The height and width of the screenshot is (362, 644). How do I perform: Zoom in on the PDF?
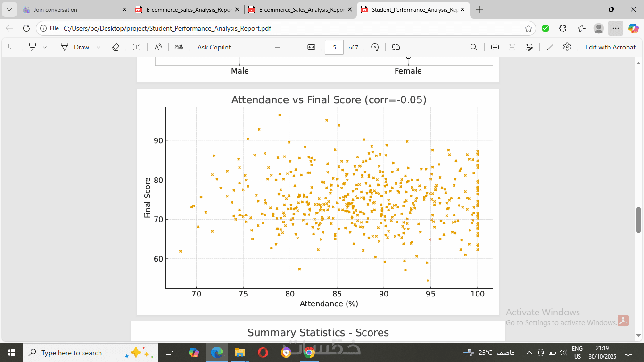(294, 47)
